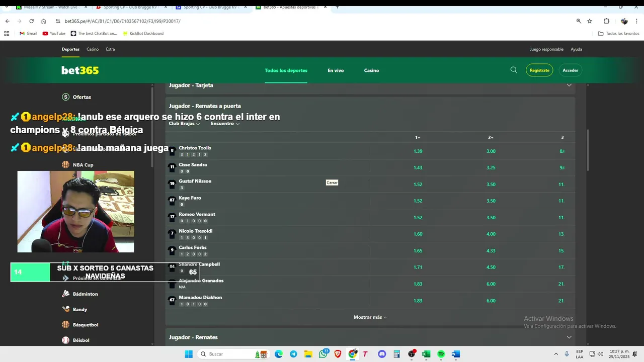
Task: Collapse the Jugador - Remates a puerta header
Action: click(370, 106)
